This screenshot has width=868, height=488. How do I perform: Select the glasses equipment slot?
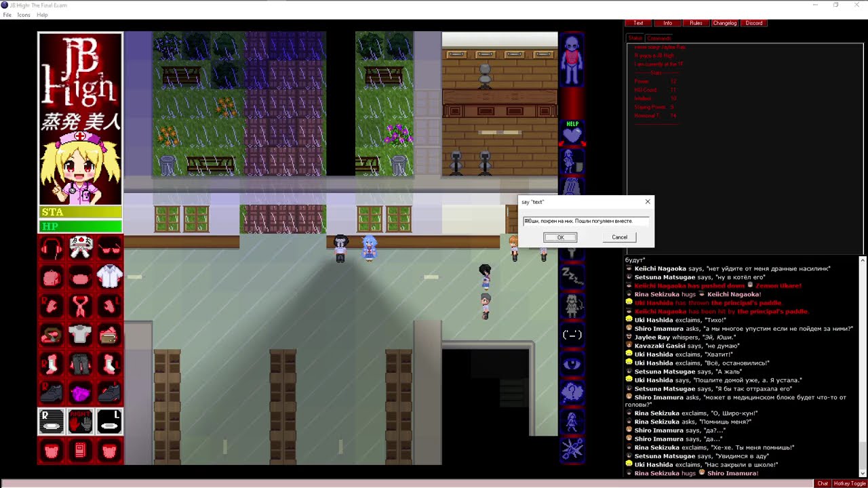(109, 249)
